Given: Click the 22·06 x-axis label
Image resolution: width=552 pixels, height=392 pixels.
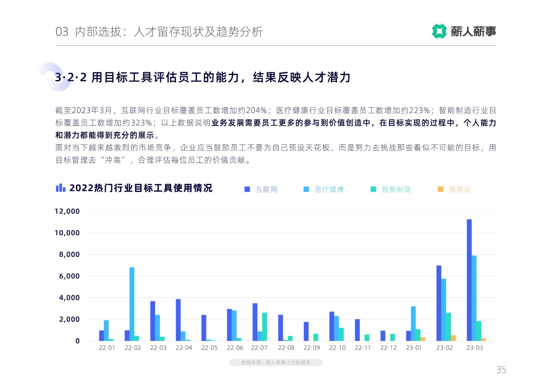Looking at the screenshot, I should [x=235, y=348].
